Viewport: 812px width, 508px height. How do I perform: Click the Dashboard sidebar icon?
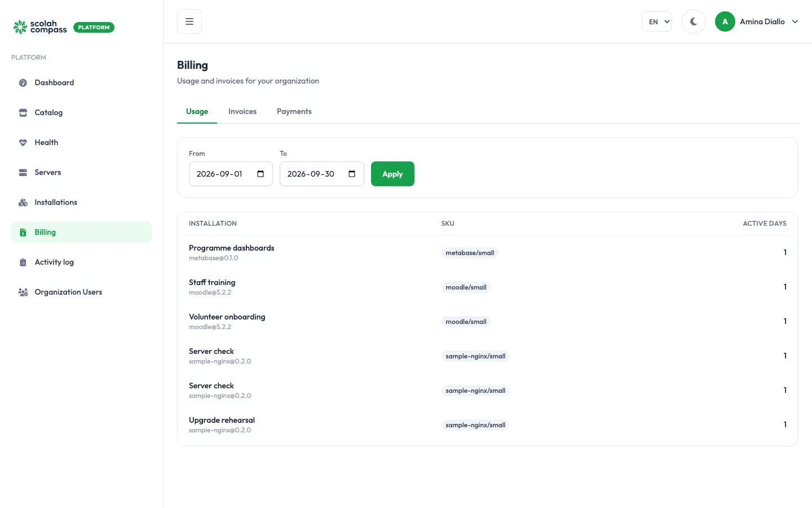23,83
